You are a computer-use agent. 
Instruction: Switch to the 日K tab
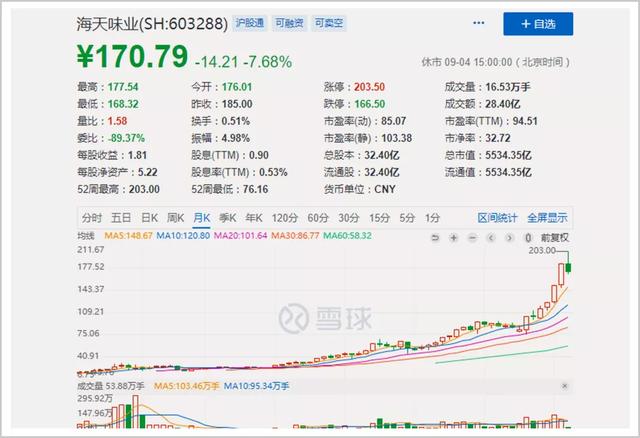pos(149,217)
